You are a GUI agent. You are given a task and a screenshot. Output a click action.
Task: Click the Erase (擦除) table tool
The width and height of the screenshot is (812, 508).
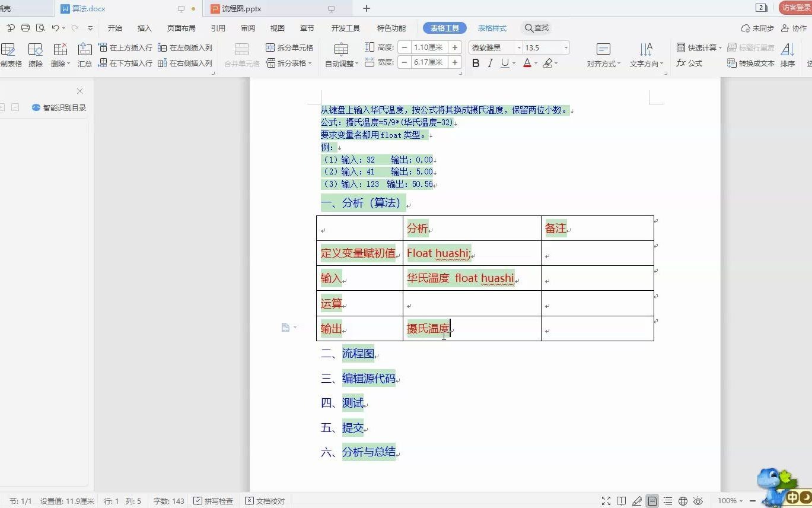[x=36, y=55]
